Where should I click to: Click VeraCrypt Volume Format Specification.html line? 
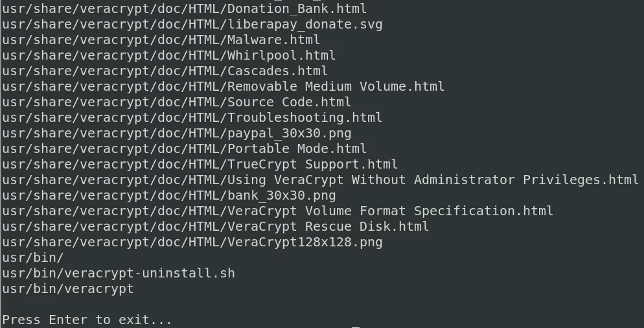278,211
